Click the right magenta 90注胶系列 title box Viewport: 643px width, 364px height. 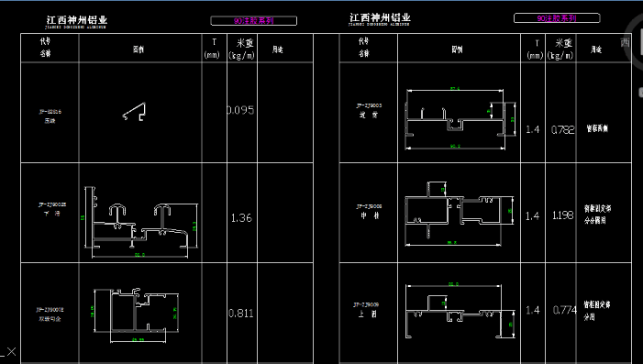click(x=557, y=18)
